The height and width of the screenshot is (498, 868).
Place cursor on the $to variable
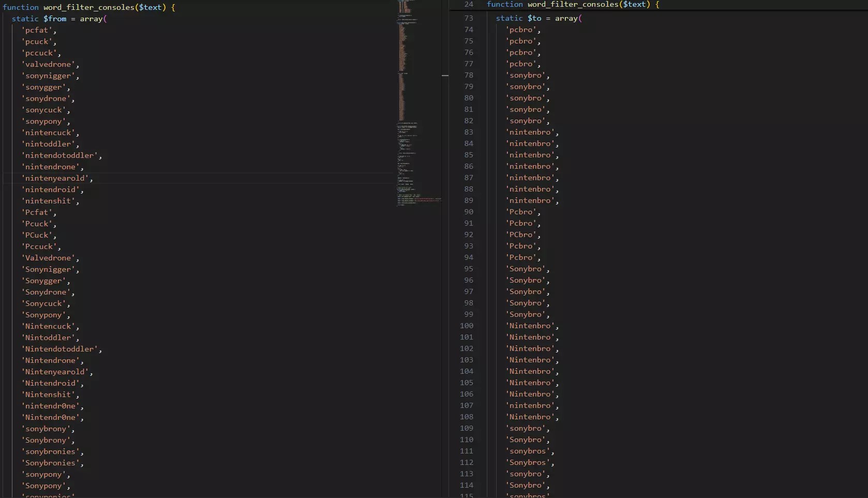coord(534,18)
